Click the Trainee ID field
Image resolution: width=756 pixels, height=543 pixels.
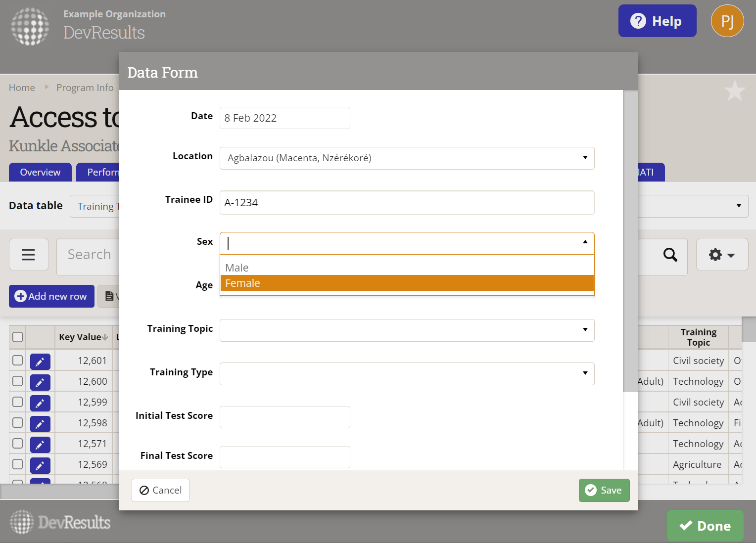(x=407, y=202)
